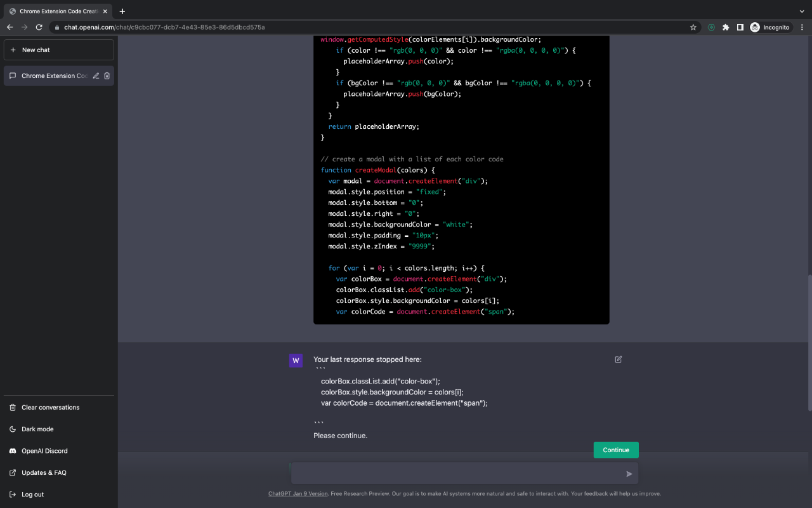Open OpenAI Discord via the Discord icon

pyautogui.click(x=14, y=451)
